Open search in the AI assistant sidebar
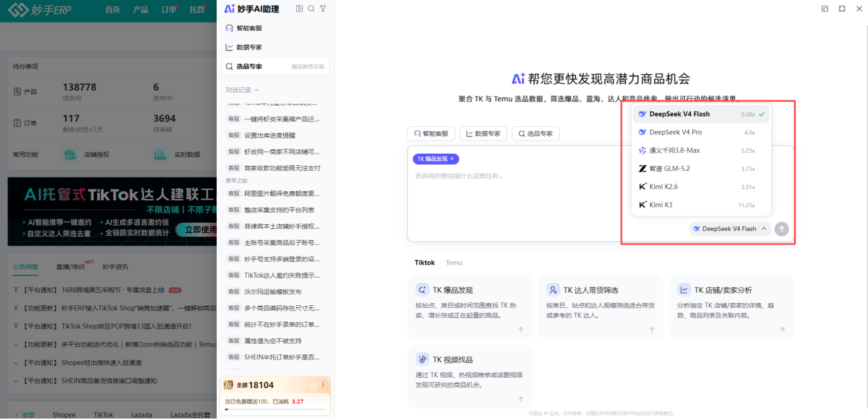The image size is (868, 419). click(311, 9)
